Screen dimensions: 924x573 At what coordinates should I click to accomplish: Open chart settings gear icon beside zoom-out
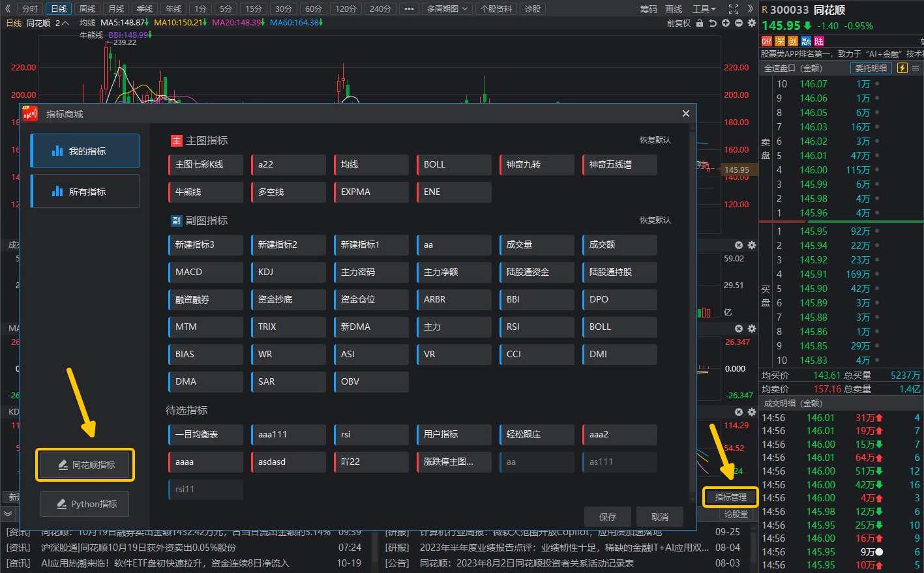(752, 23)
